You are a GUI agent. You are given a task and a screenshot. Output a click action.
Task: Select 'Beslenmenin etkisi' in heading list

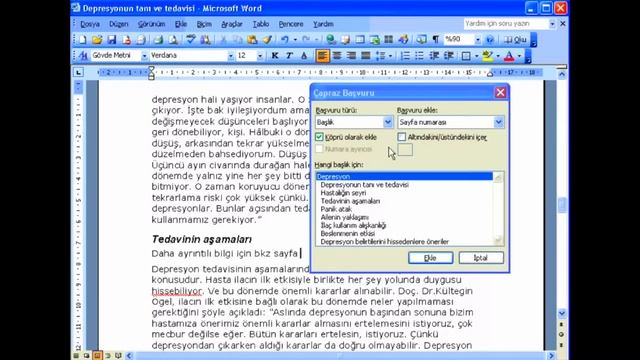pyautogui.click(x=348, y=233)
